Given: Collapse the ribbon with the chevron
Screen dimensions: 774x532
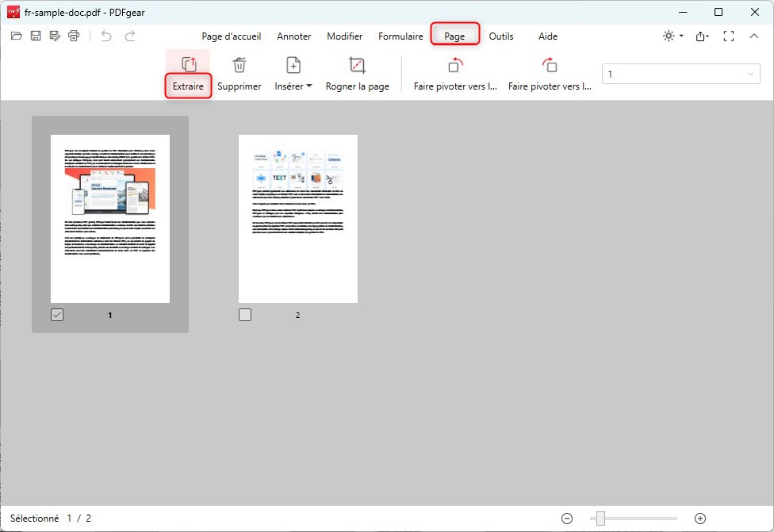Looking at the screenshot, I should [x=754, y=36].
